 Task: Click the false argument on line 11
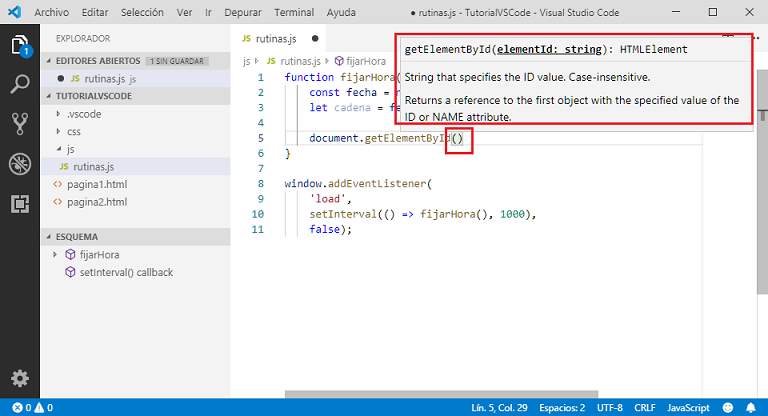(324, 229)
